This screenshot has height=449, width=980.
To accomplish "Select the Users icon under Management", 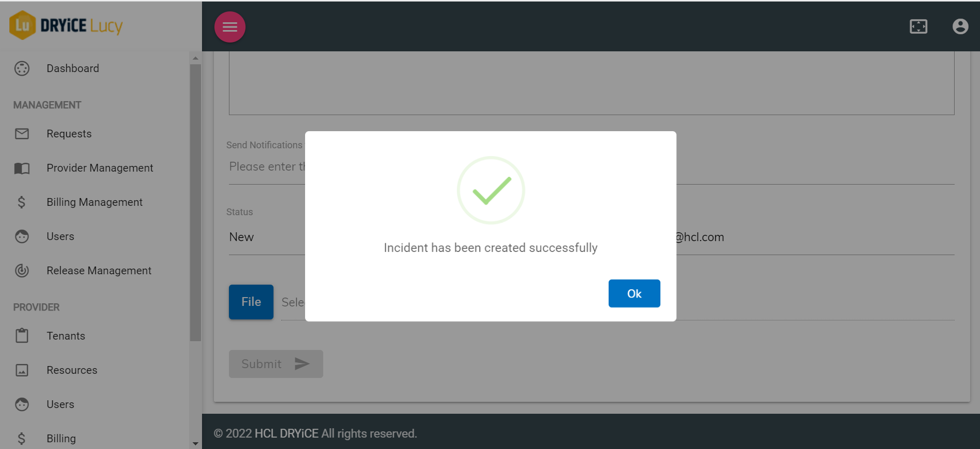I will 22,236.
